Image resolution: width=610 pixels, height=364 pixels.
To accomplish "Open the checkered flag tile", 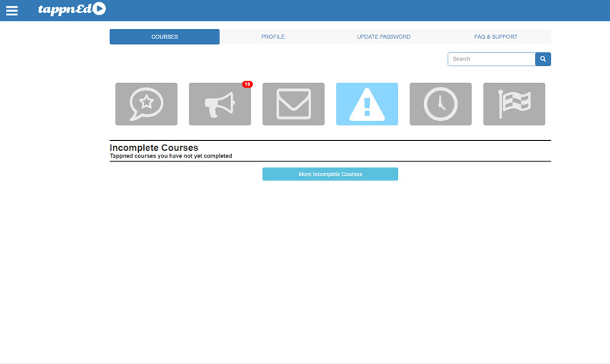I will [x=514, y=104].
